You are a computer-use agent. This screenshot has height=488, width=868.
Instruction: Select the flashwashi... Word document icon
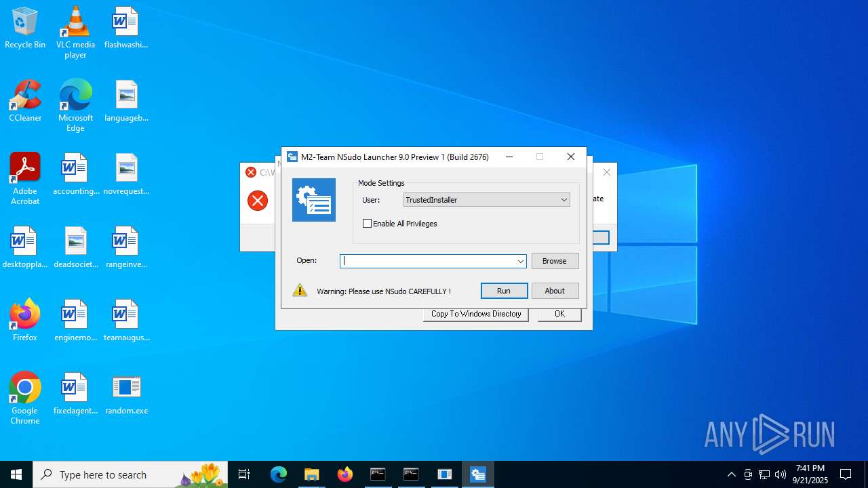click(x=126, y=28)
